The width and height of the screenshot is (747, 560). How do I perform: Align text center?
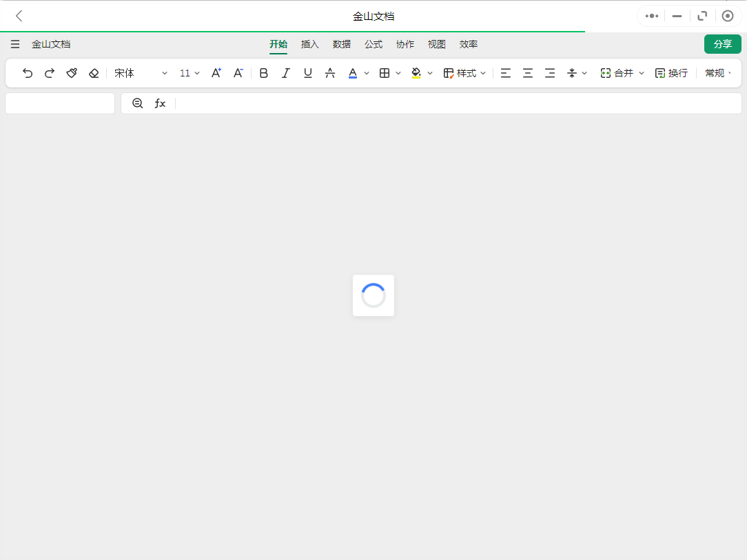(528, 73)
